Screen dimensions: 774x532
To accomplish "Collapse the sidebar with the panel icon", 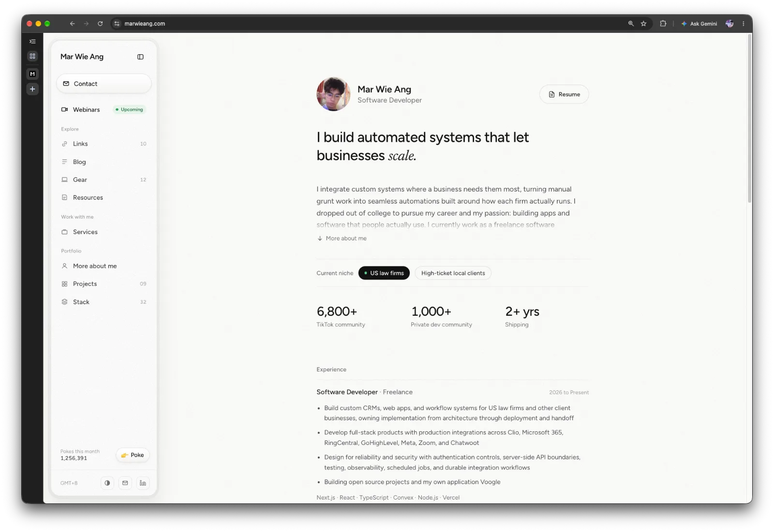I will tap(140, 57).
